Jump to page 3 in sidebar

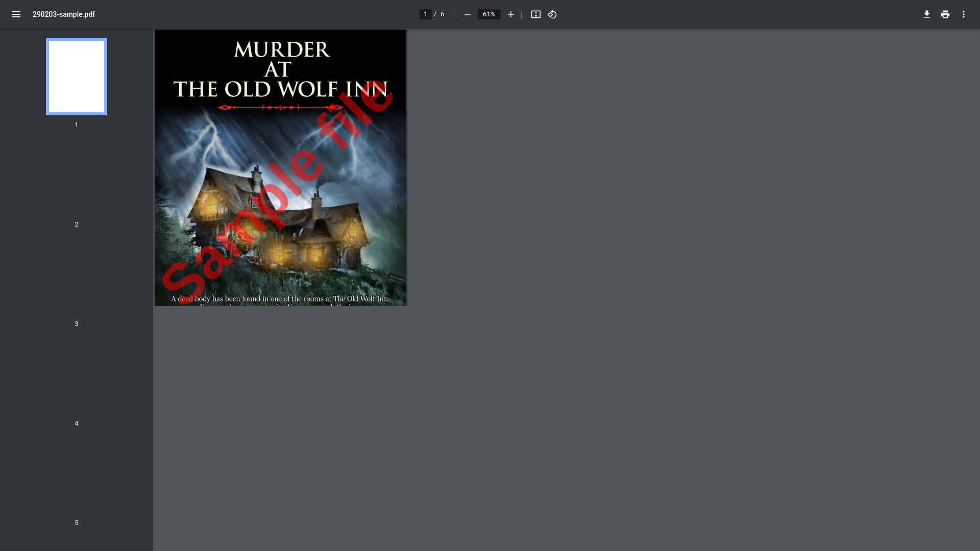(x=77, y=275)
